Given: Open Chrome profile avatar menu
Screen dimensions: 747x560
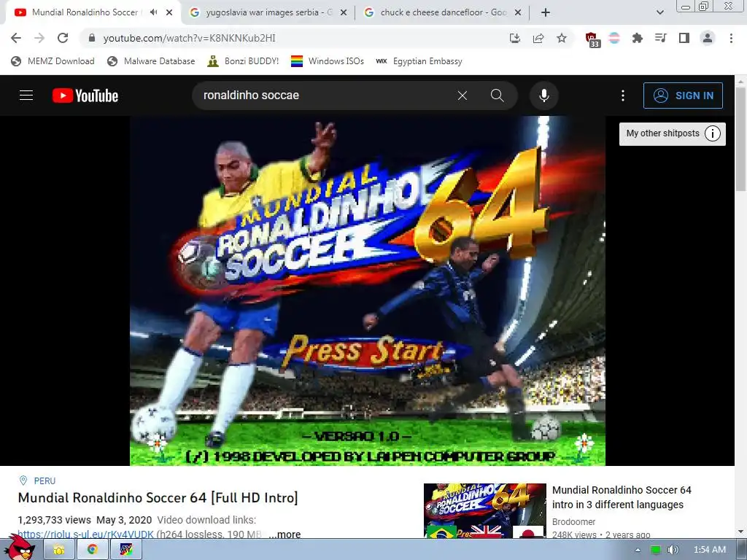Looking at the screenshot, I should tap(708, 38).
